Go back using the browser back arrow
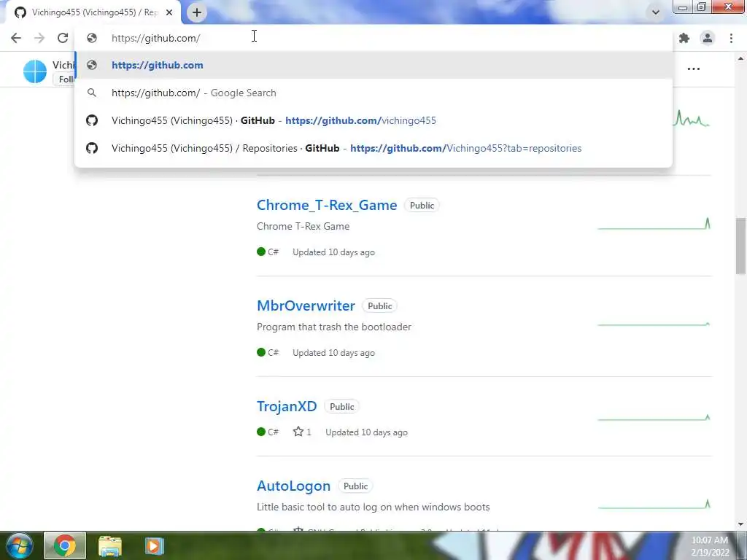Viewport: 747px width, 560px height. (16, 38)
